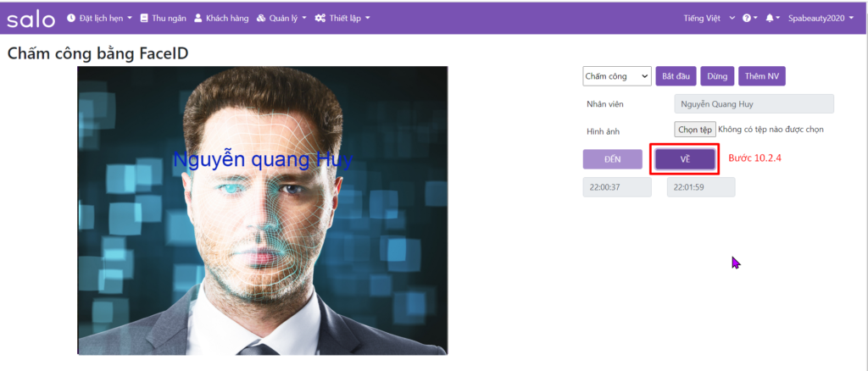
Task: Click the cashier book icon beside Thu ngân
Action: tap(144, 19)
